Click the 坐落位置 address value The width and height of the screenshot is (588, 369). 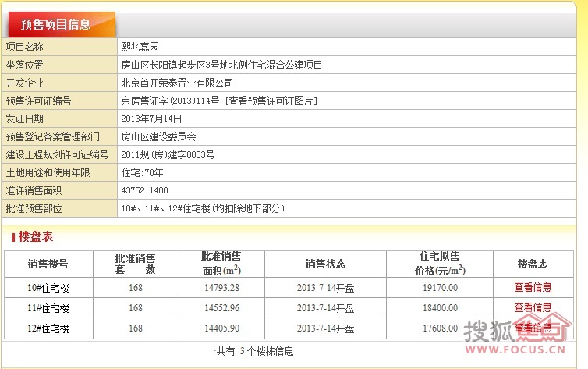coord(221,65)
